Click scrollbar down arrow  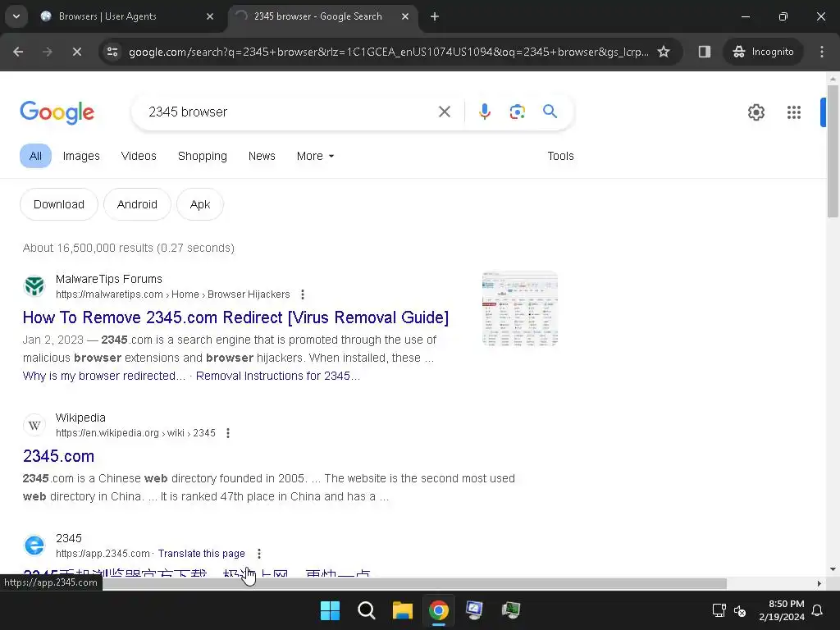pos(833,569)
